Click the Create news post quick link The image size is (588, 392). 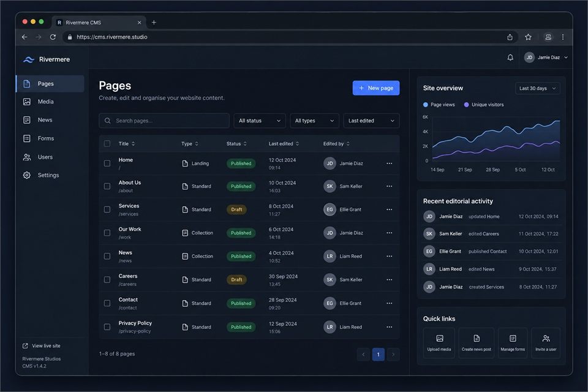pyautogui.click(x=477, y=343)
